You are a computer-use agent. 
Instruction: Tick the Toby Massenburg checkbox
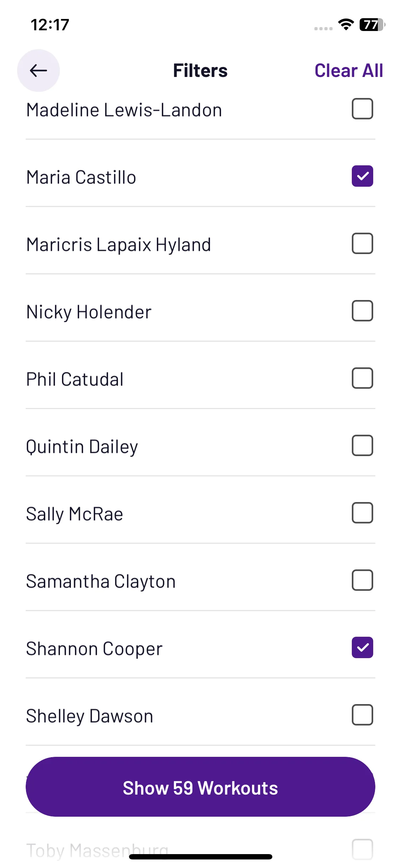(x=362, y=849)
